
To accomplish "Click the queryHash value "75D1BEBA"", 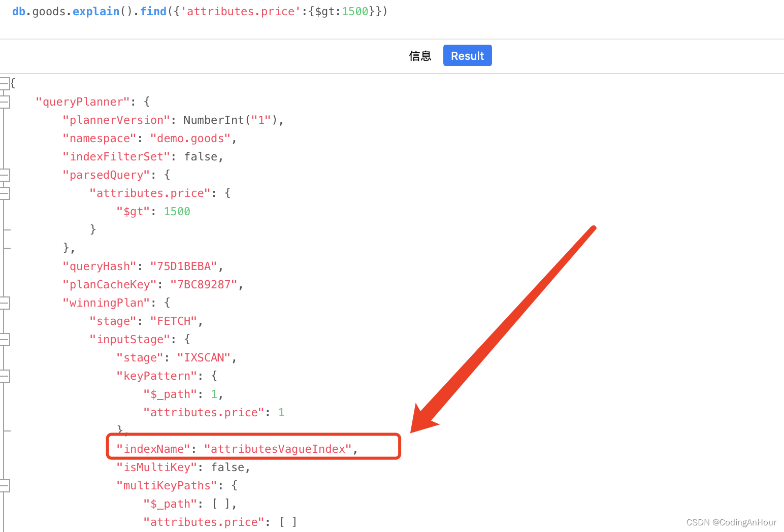I will point(184,267).
